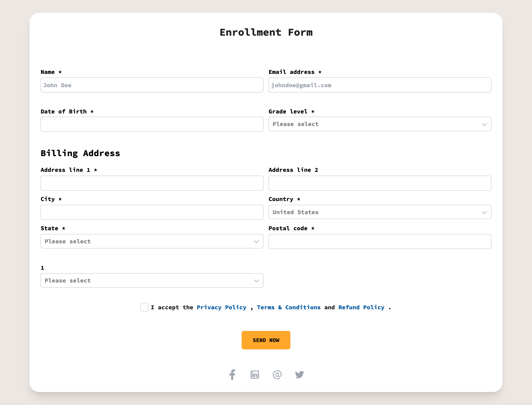Viewport: 532px width, 405px height.
Task: Click the Date of Birth field
Action: click(152, 124)
